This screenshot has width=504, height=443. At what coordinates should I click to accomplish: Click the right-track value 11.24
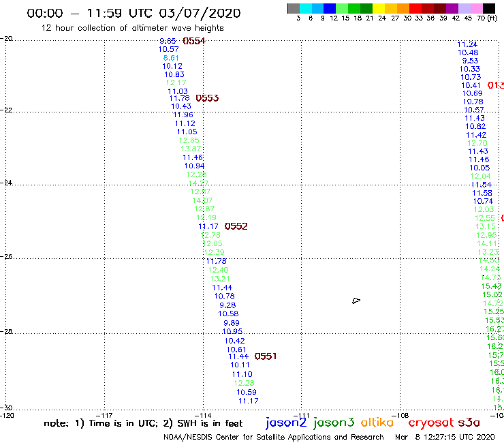point(467,44)
